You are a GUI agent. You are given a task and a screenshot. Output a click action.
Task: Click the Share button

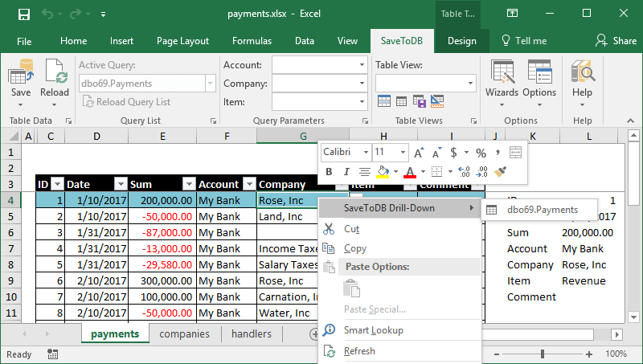click(x=616, y=41)
